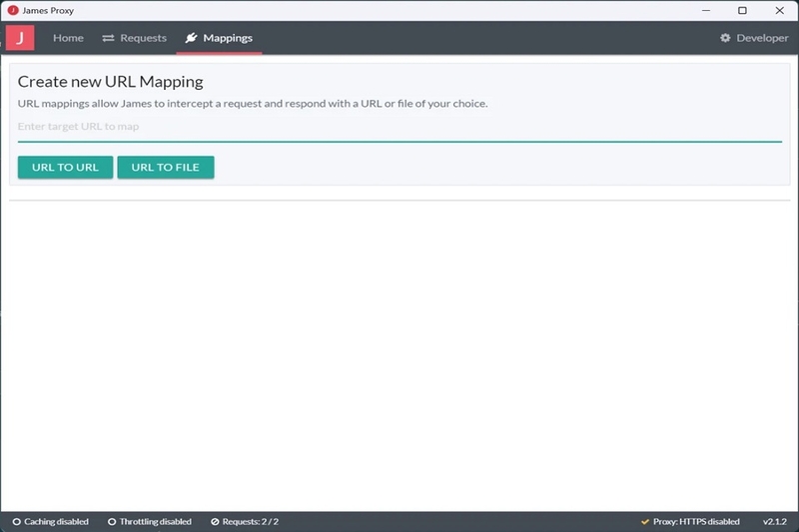The height and width of the screenshot is (532, 799).
Task: Focus the target URL input field
Action: pos(399,127)
